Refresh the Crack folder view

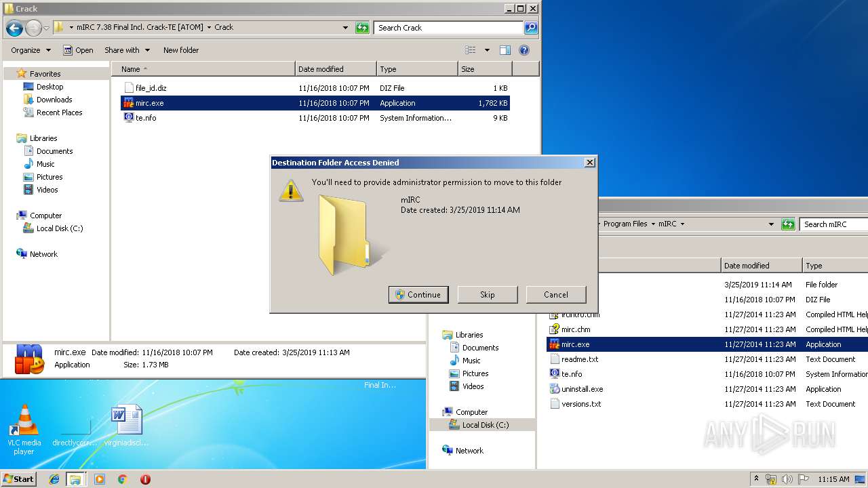tap(363, 28)
